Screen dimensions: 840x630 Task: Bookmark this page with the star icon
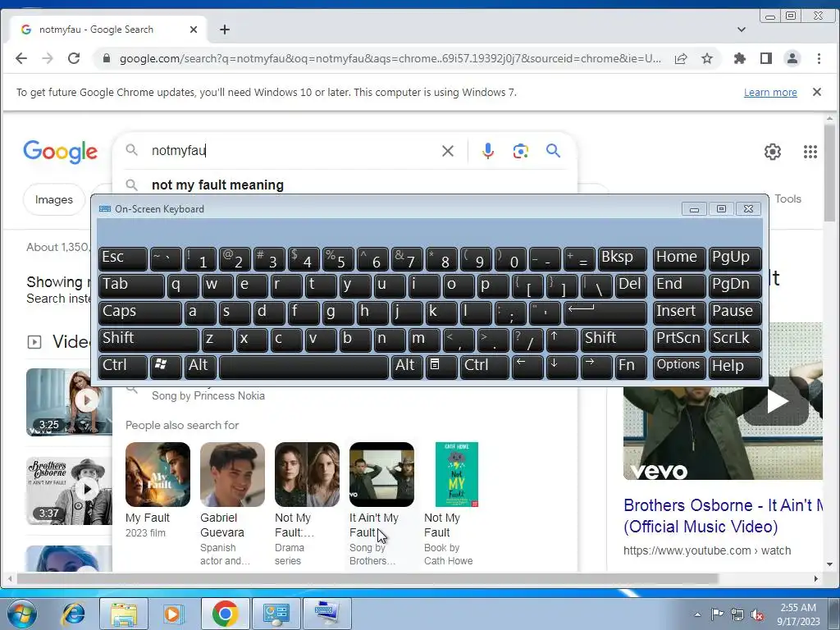[707, 58]
